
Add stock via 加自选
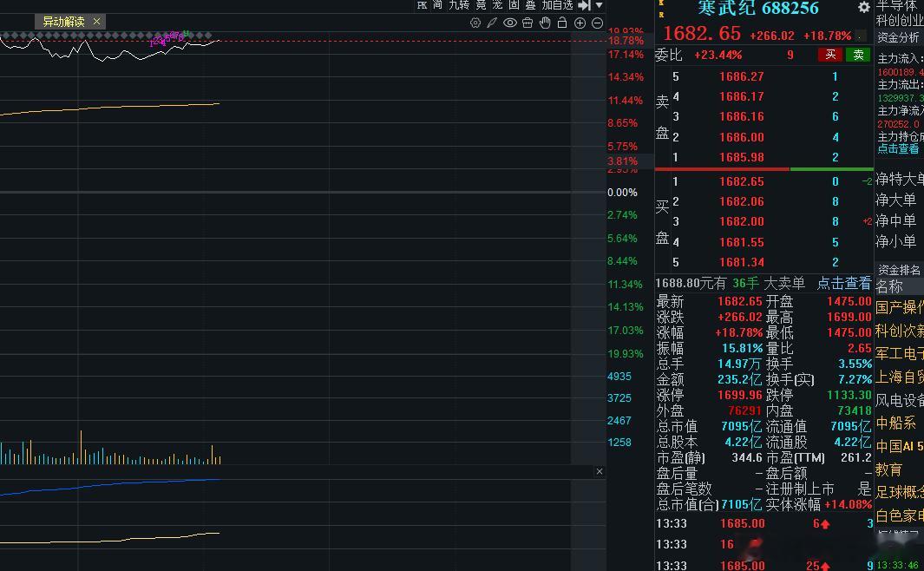click(558, 5)
